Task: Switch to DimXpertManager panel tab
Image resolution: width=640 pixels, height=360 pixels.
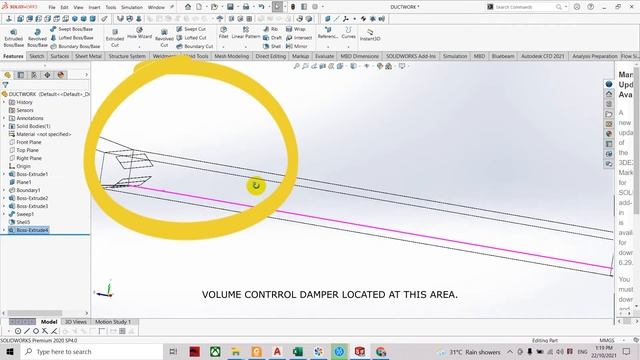Action: click(47, 75)
